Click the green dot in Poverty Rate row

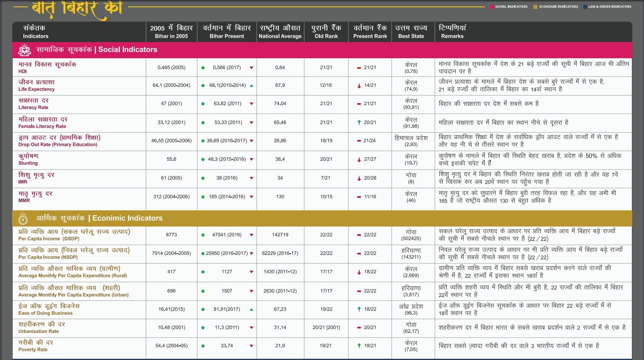[x=203, y=346]
